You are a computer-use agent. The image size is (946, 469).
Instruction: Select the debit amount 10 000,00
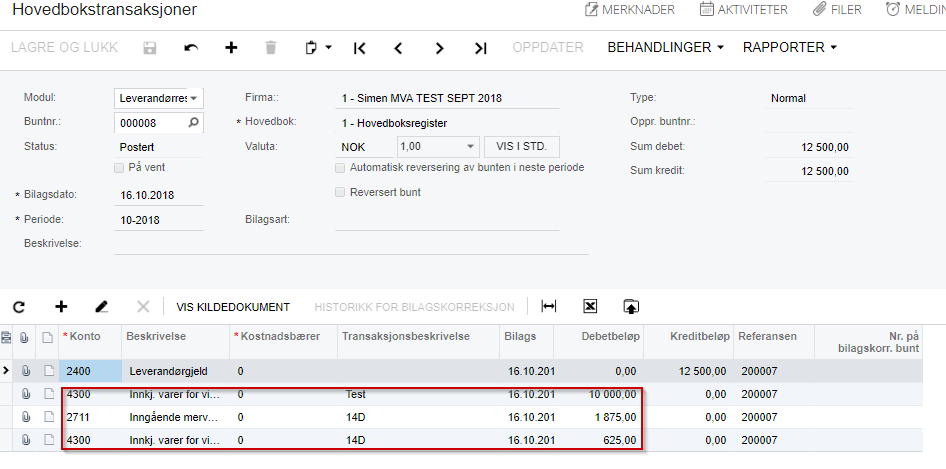(598, 394)
